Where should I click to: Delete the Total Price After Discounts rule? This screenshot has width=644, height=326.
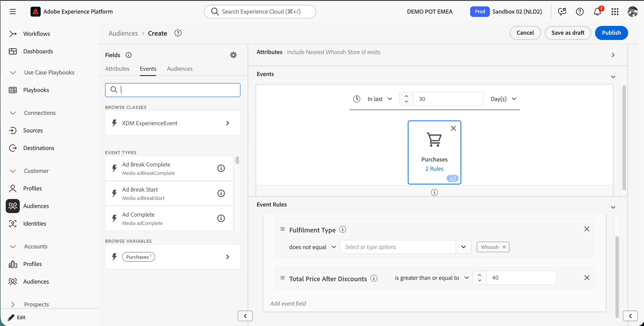coord(587,278)
